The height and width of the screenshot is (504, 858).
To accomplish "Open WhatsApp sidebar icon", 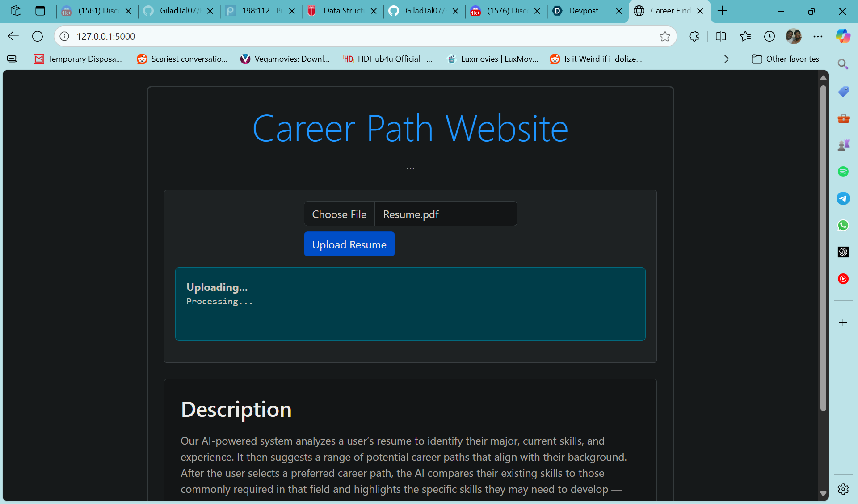I will point(843,225).
